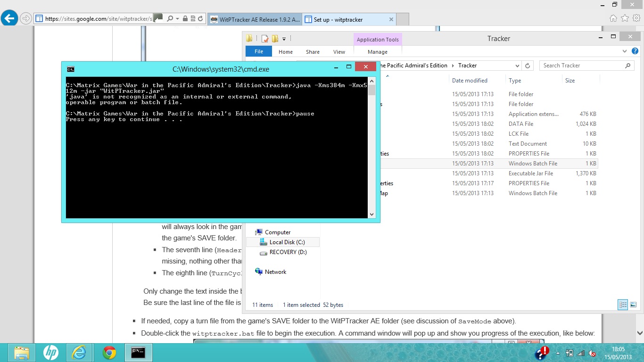
Task: Switch to WitPTracker AE Release 1.9.2 tab
Action: (x=255, y=20)
